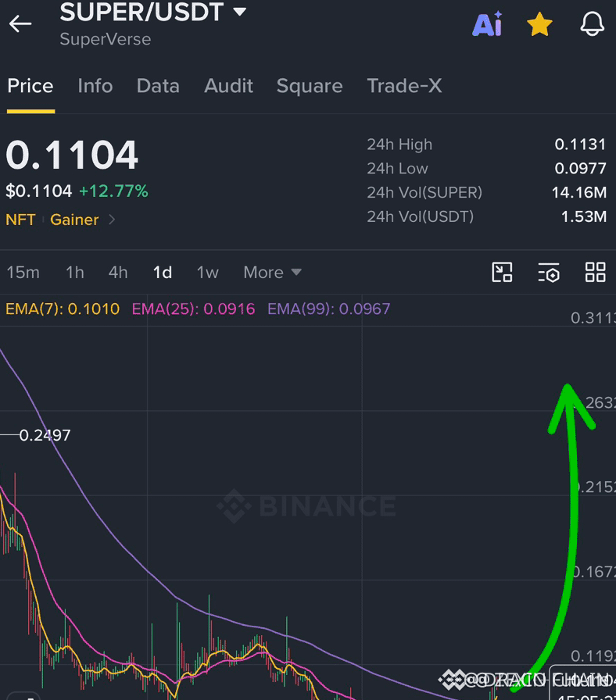
Task: Switch to the Info tab
Action: (x=95, y=86)
